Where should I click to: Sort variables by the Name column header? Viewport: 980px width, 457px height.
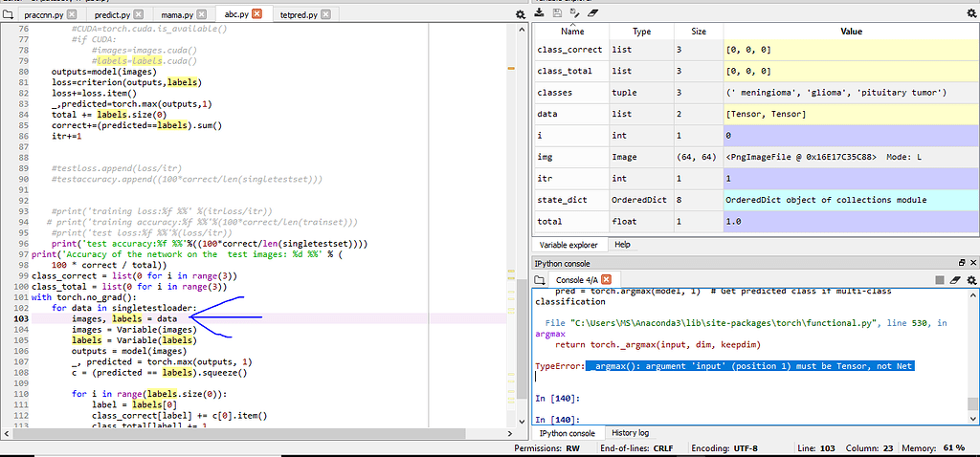pyautogui.click(x=572, y=32)
